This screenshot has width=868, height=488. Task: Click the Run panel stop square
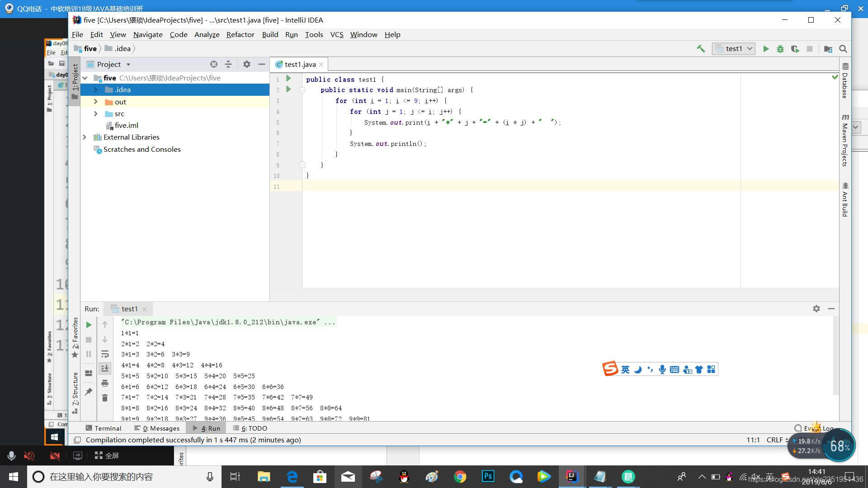(89, 339)
